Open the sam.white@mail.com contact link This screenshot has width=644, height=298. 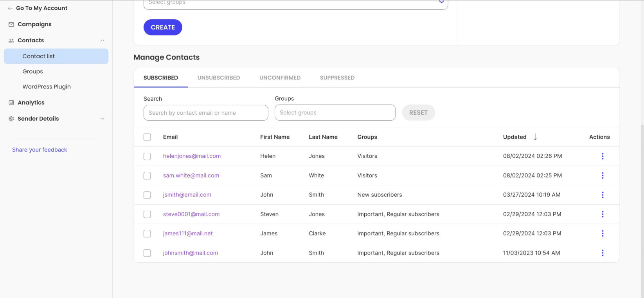[x=191, y=175]
